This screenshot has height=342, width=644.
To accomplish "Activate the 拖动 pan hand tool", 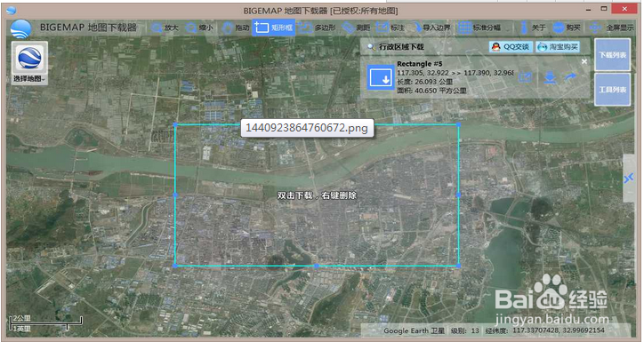I will (236, 28).
